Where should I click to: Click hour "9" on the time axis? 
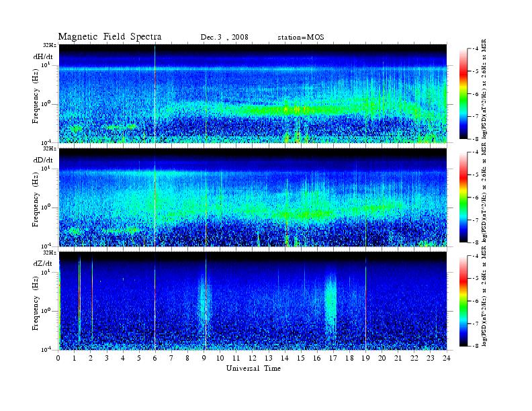[204, 358]
